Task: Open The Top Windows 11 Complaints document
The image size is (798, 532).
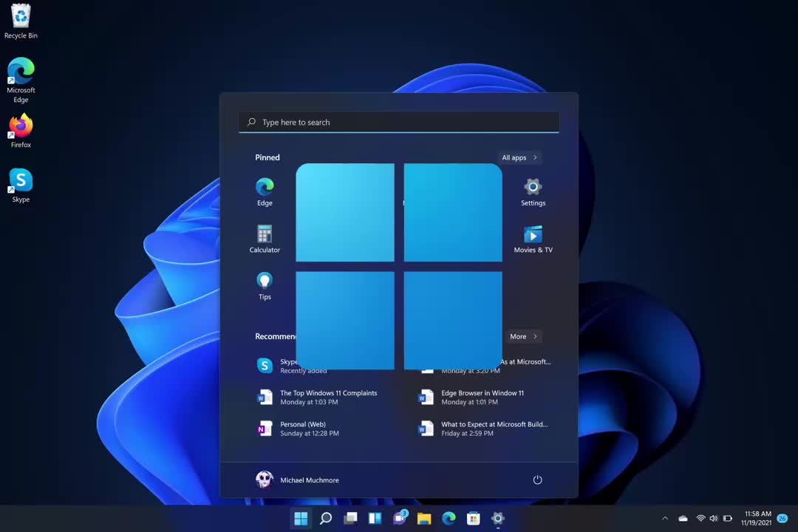Action: (318, 397)
